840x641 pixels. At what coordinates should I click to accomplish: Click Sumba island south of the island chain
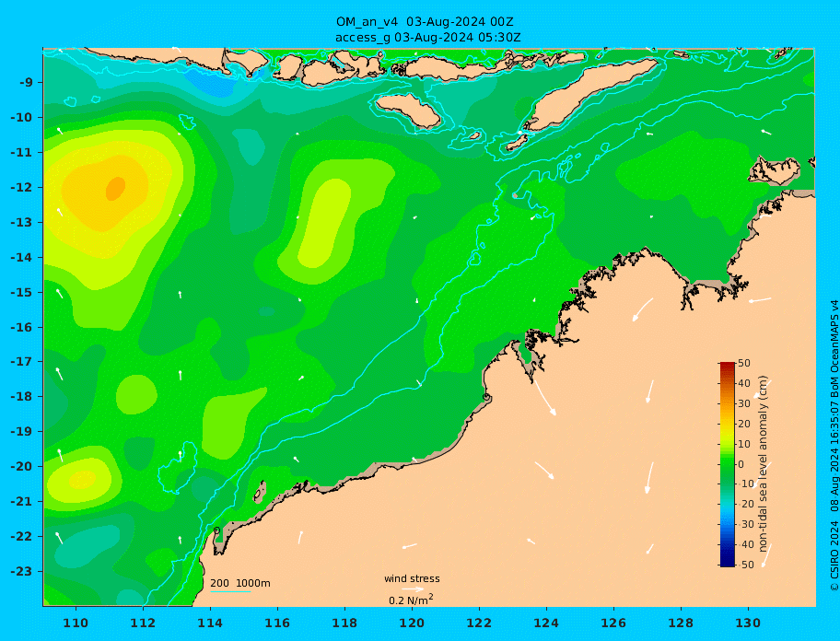408,110
